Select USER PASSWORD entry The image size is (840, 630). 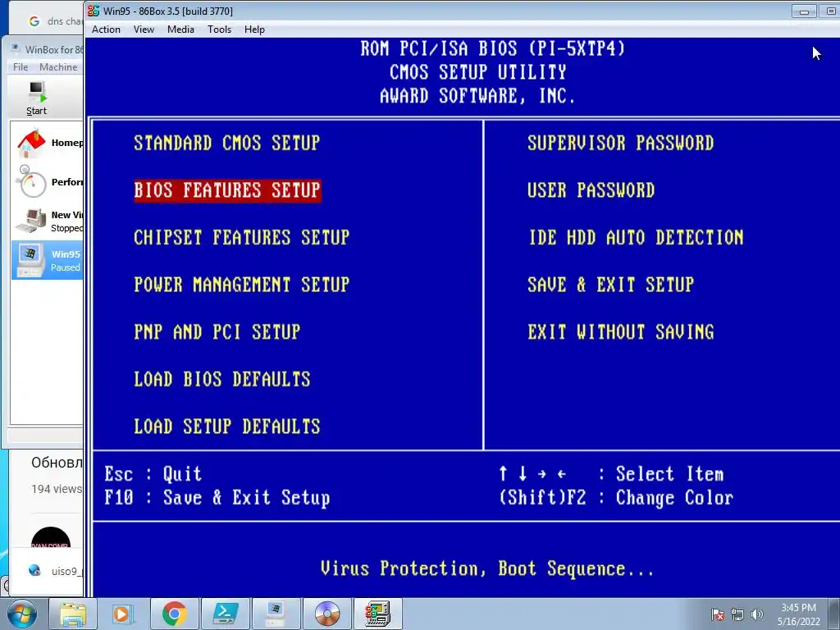591,190
